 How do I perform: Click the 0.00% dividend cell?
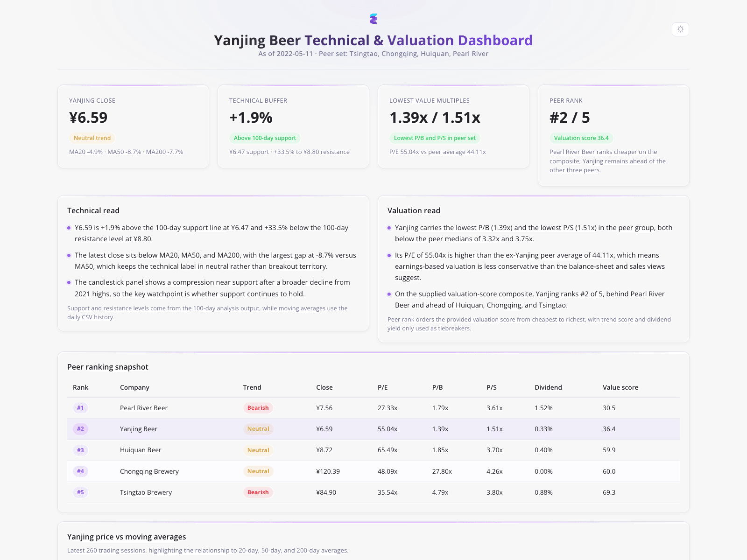pos(543,471)
